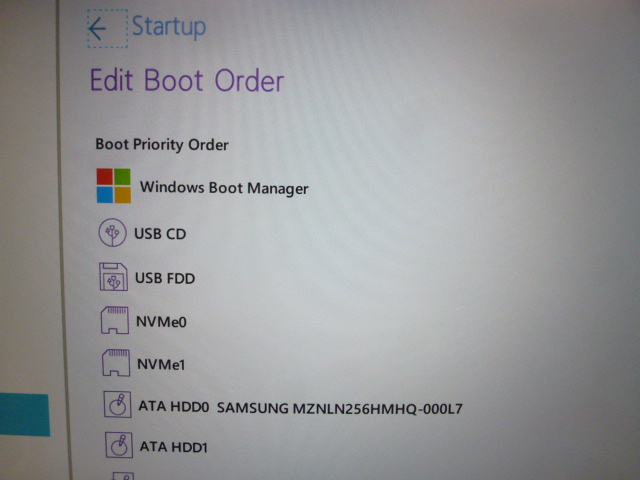Image resolution: width=640 pixels, height=480 pixels.
Task: Click the SAMSUNG MZNLN256HMHQ-000L7 device name
Action: pos(339,408)
